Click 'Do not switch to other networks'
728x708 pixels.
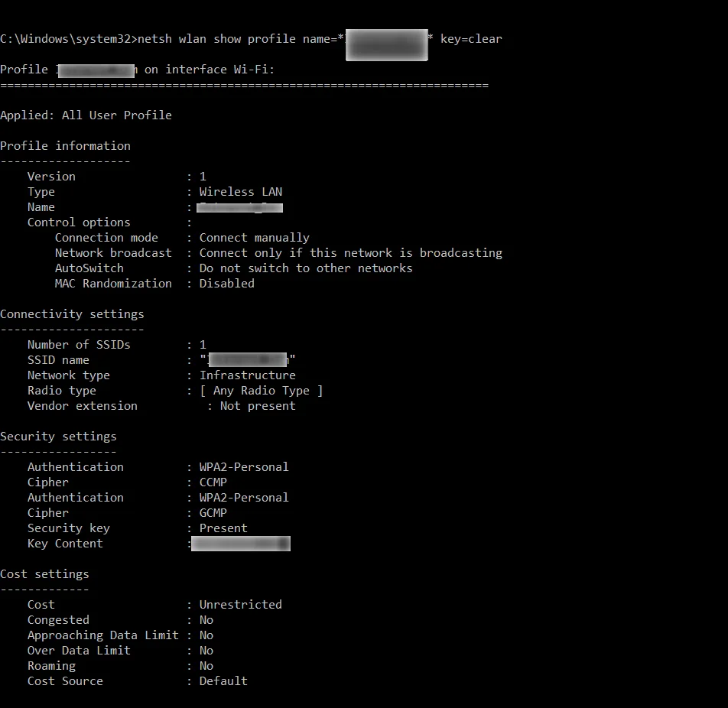[306, 268]
